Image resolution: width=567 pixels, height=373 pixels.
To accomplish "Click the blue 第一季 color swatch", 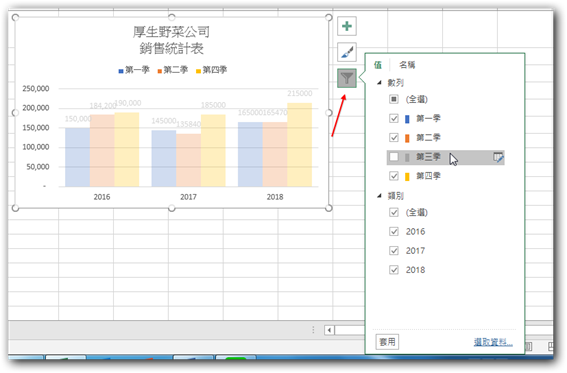I will 407,119.
